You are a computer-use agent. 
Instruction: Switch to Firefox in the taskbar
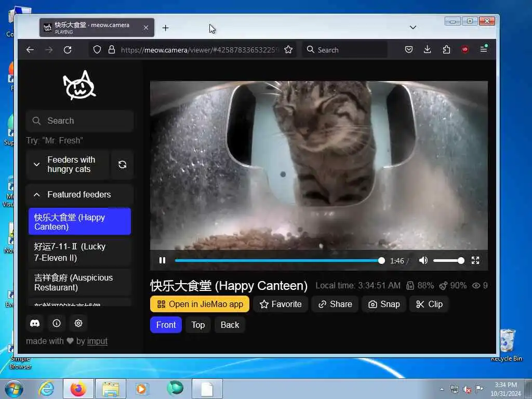(78, 389)
